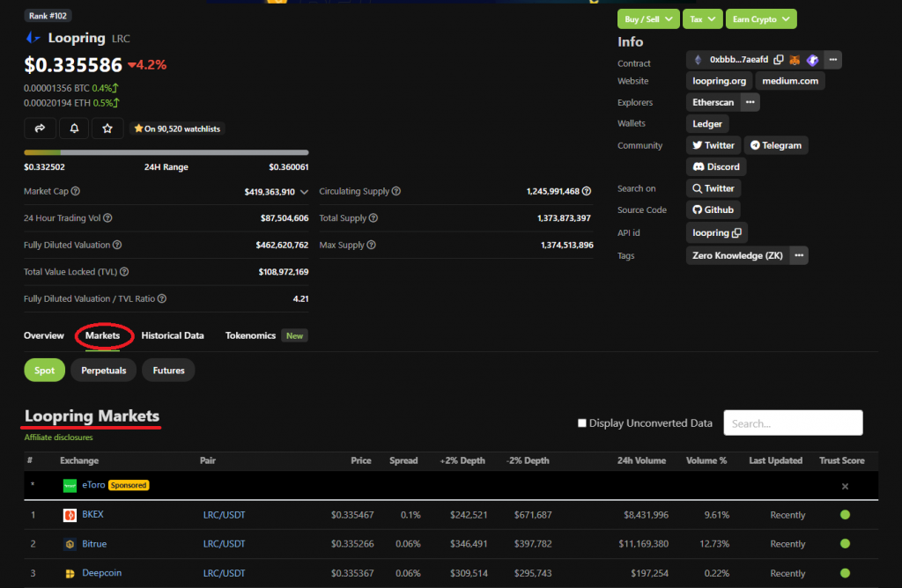902x588 pixels.
Task: Expand the Market Cap chevron
Action: [x=304, y=191]
